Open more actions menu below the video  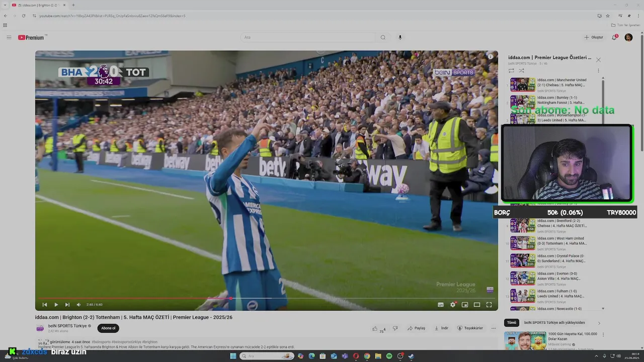(494, 328)
